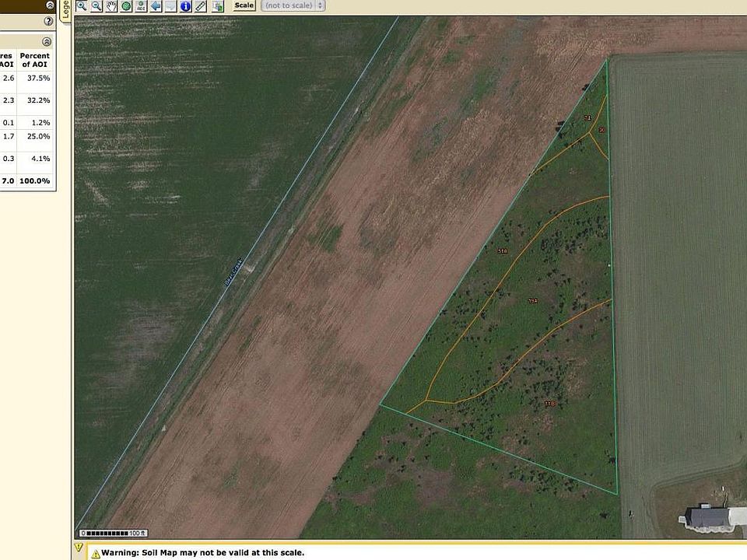This screenshot has width=747, height=560.
Task: Click soil map unit label 71
Action: point(587,118)
